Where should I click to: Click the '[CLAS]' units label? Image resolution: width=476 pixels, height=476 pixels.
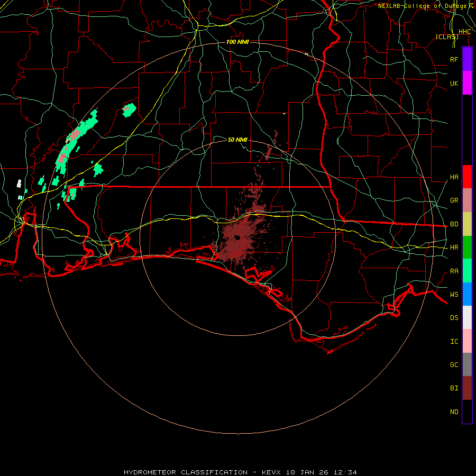(447, 36)
